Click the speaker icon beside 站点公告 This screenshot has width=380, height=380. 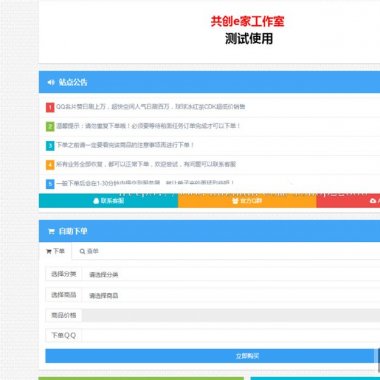pyautogui.click(x=51, y=82)
